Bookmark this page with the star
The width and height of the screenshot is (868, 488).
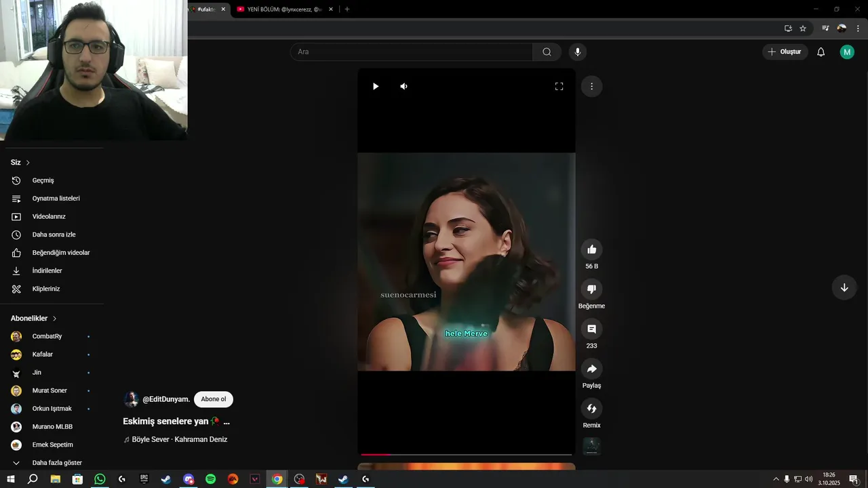803,28
